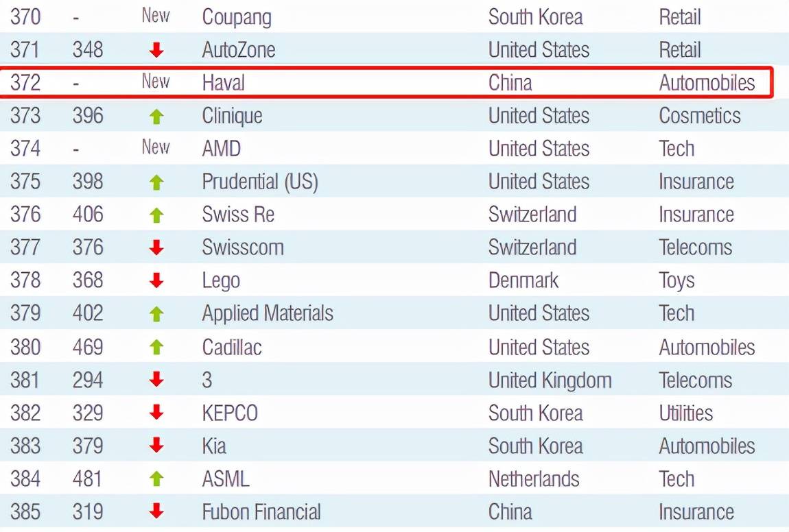
Task: Click the green up arrow beside Clinique
Action: click(156, 117)
